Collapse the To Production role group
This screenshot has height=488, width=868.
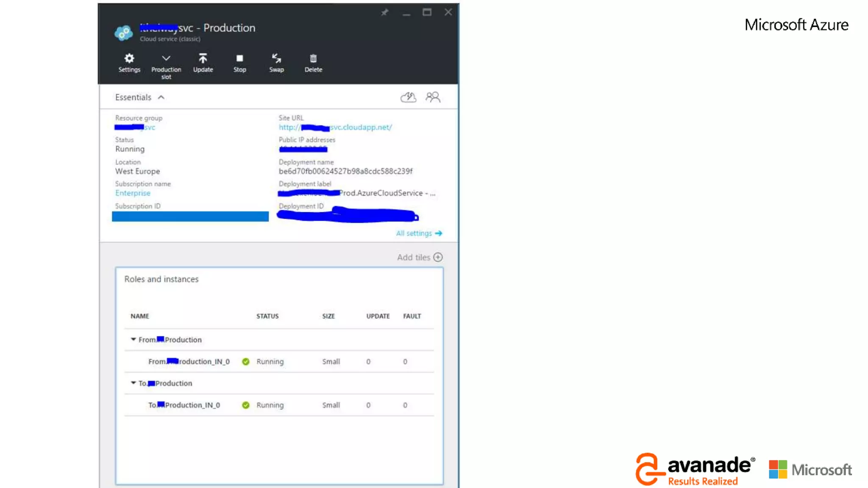click(134, 383)
